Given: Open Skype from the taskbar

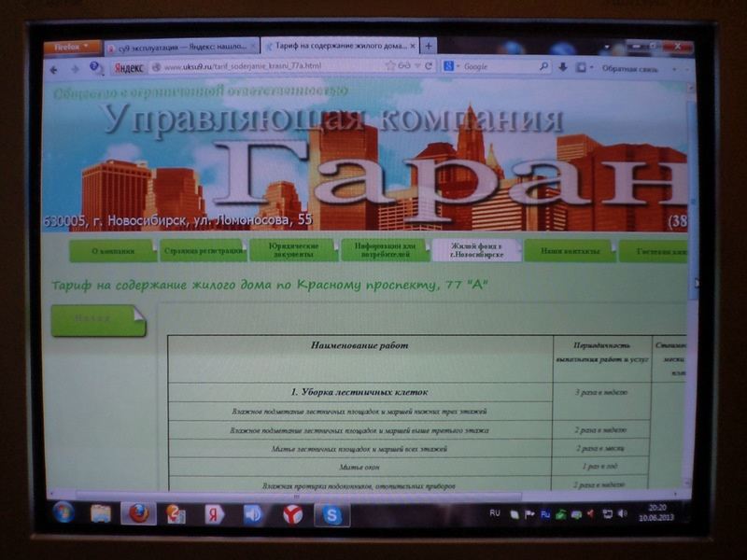Looking at the screenshot, I should (332, 515).
